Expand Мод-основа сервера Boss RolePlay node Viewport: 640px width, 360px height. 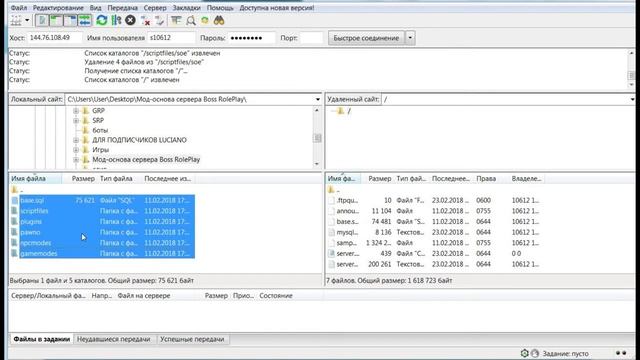76,160
